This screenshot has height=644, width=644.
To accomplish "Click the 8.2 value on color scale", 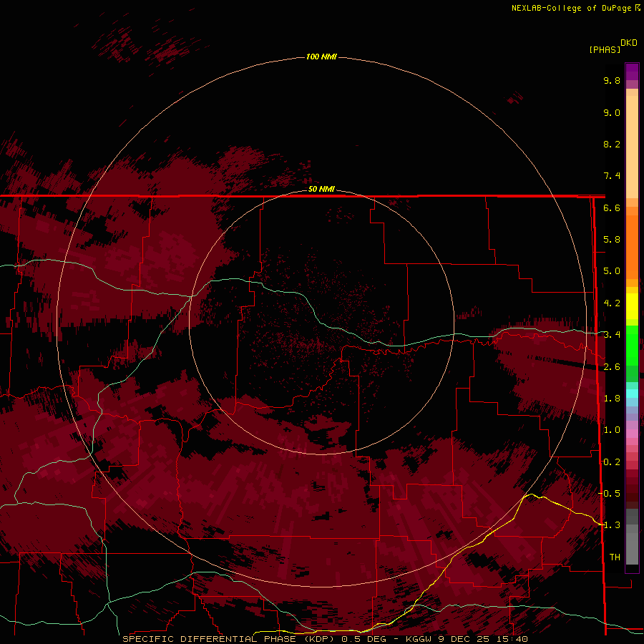I will (x=612, y=144).
